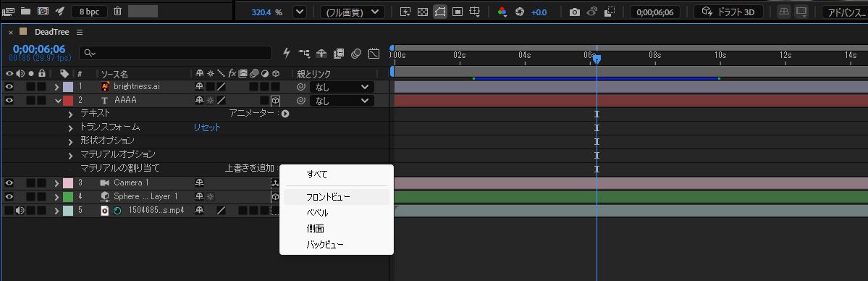Viewport: 868px width, 281px height.
Task: Toggle the ground plane view button
Action: coord(785,12)
